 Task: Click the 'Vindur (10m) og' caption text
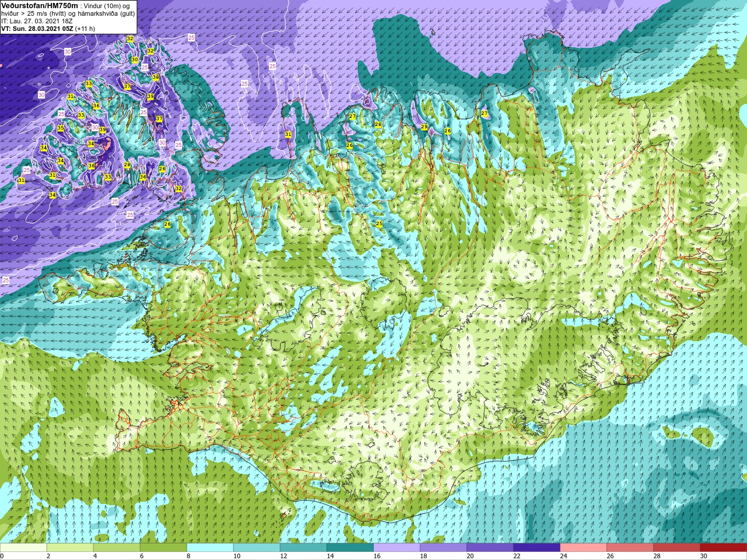coord(107,6)
